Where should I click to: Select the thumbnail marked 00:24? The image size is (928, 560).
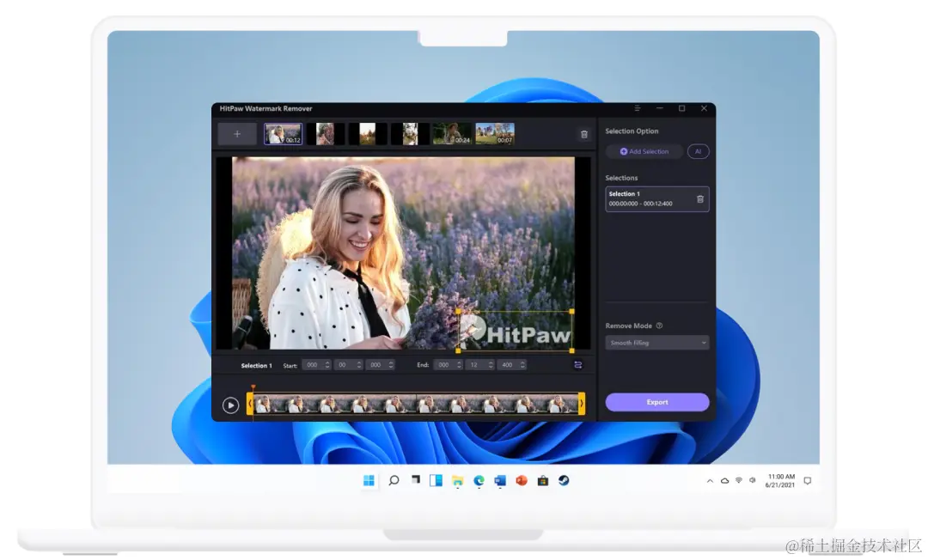click(x=452, y=134)
